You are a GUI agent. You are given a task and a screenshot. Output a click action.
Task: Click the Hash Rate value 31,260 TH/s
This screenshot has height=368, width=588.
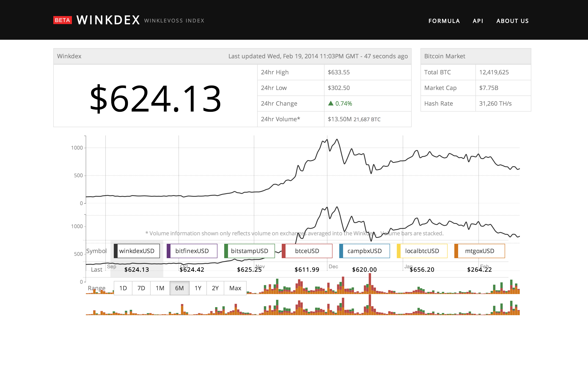[495, 104]
